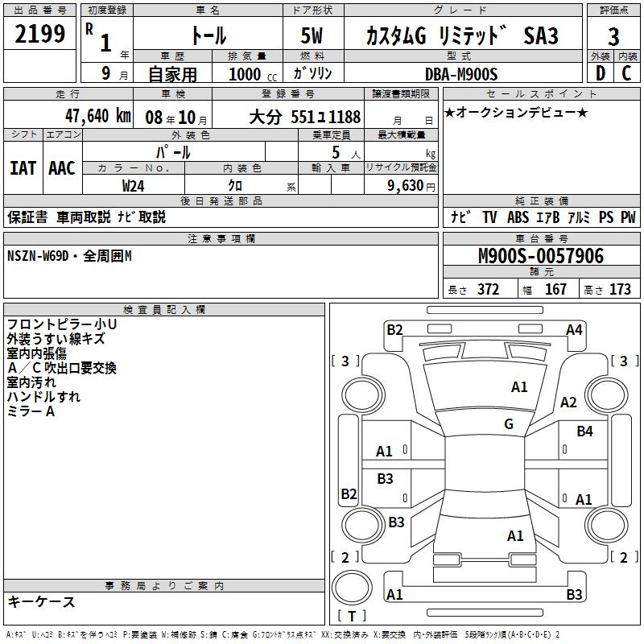The height and width of the screenshot is (644, 644).
Task: Select inspector note 室内汚れ
Action: [x=31, y=382]
